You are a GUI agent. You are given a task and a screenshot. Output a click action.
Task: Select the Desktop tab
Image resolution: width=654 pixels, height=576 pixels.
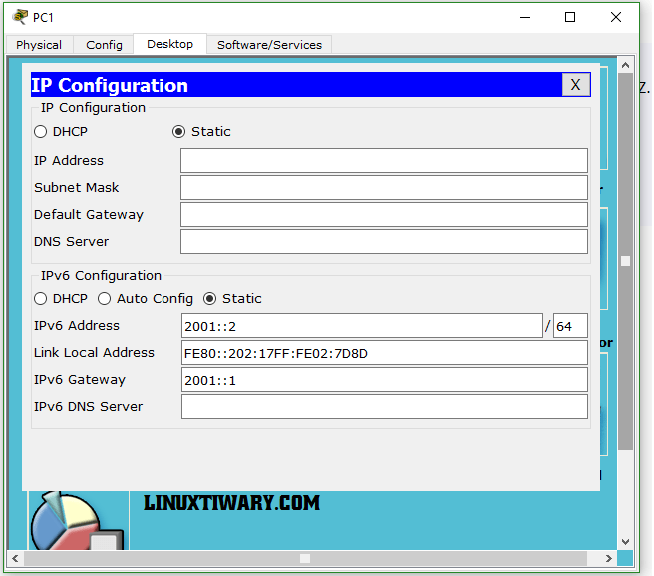[x=170, y=44]
